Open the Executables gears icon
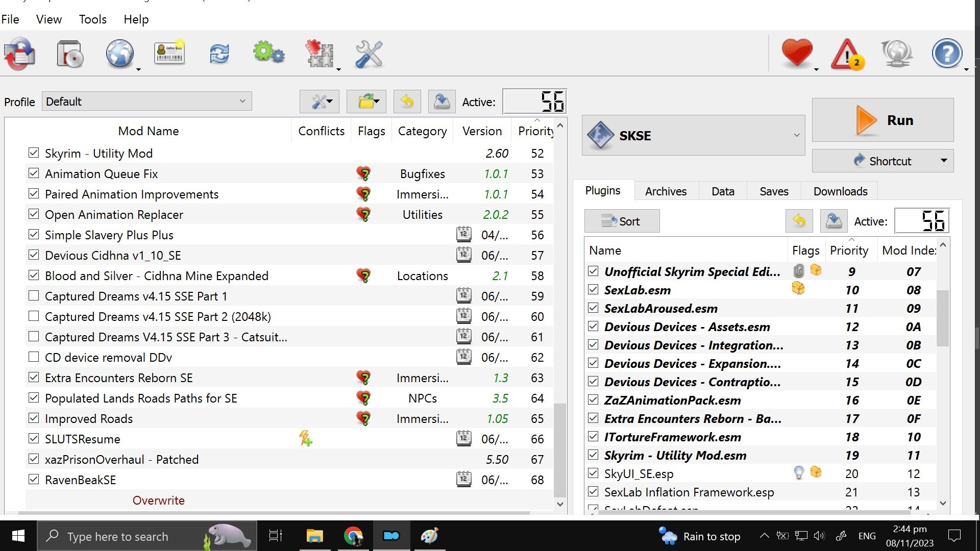Screen dimensions: 980x551 pos(268,53)
